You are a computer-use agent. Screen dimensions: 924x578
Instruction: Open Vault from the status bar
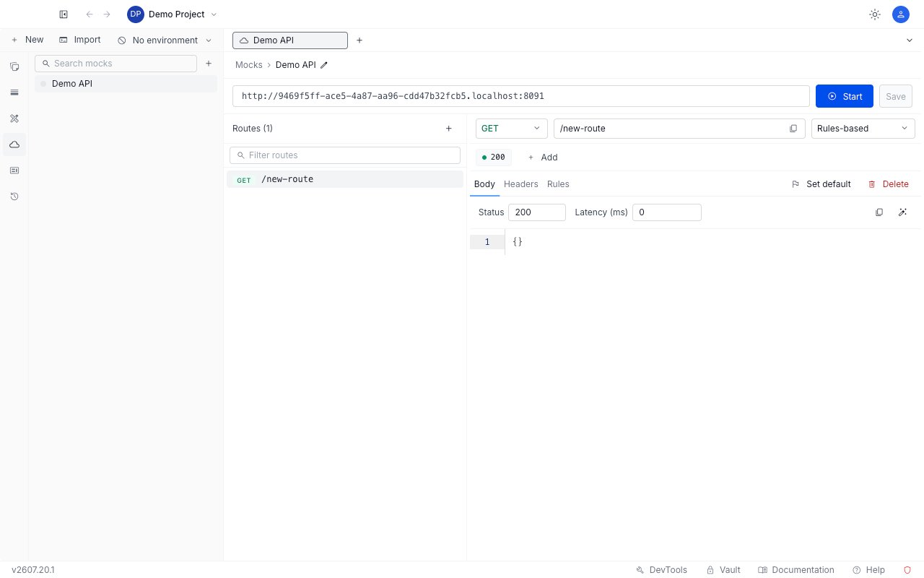click(x=723, y=570)
